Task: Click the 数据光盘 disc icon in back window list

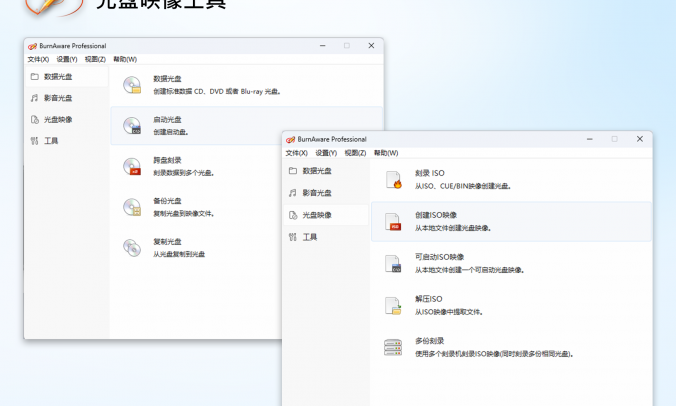Action: [132, 85]
